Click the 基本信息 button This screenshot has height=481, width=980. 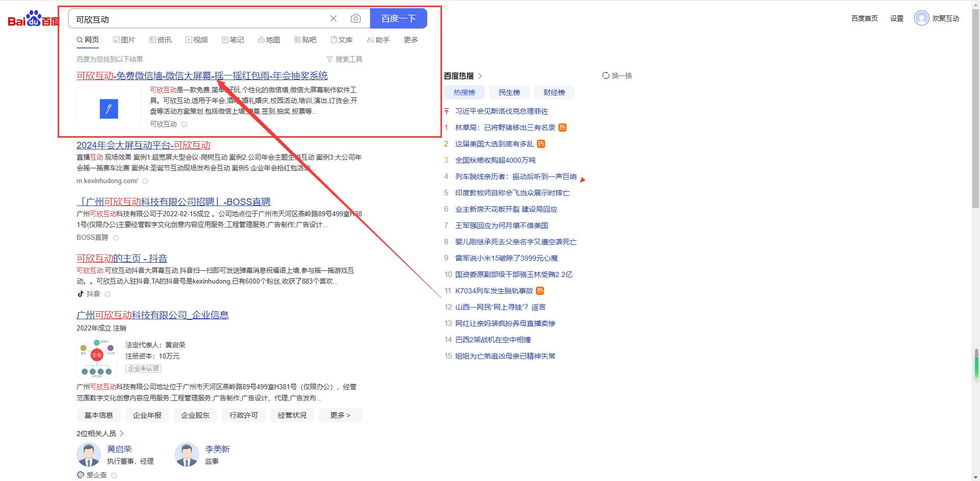[x=99, y=415]
